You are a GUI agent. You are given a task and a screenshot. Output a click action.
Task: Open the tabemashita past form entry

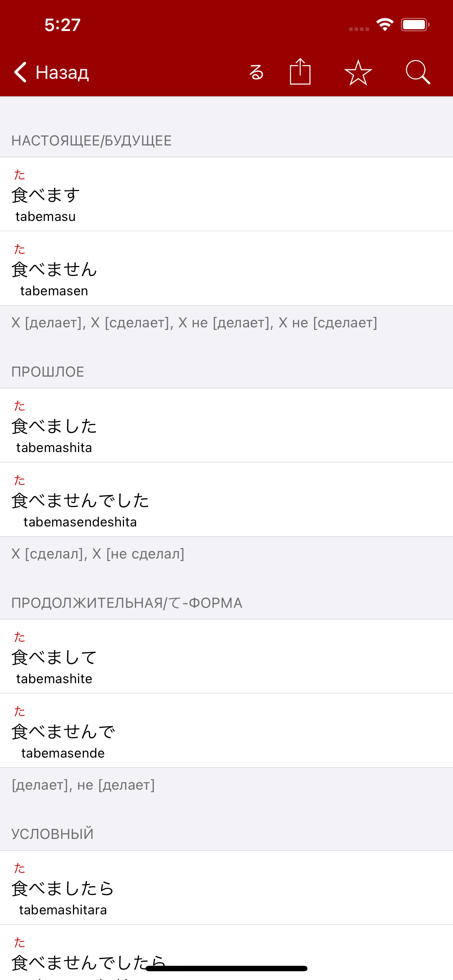226,425
